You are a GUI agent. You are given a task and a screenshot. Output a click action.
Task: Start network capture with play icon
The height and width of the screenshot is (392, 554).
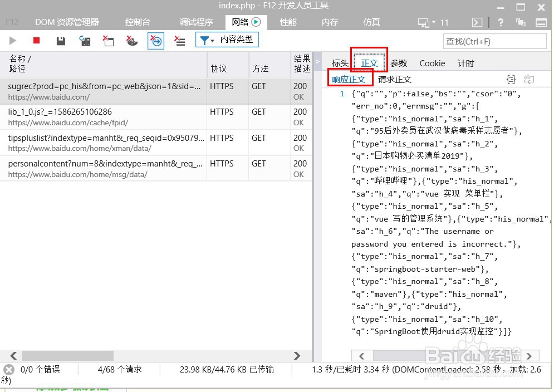[x=13, y=41]
